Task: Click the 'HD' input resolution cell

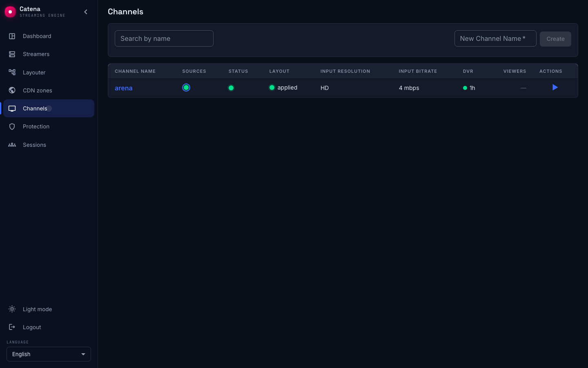Action: tap(325, 88)
